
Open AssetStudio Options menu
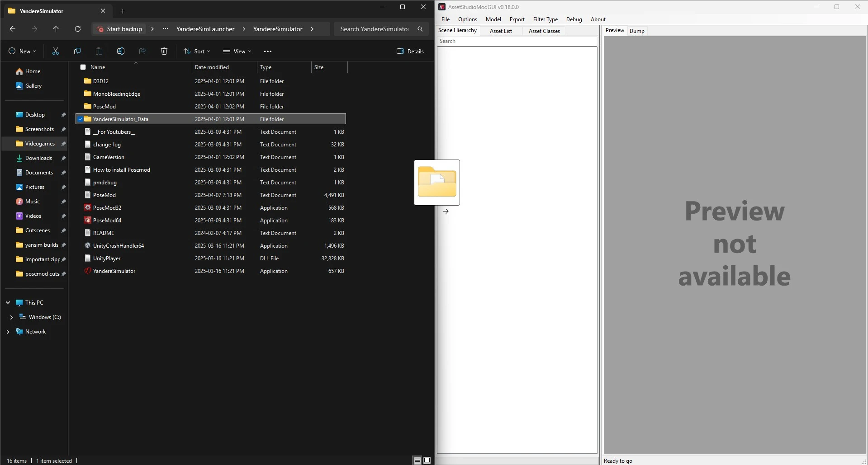(468, 19)
